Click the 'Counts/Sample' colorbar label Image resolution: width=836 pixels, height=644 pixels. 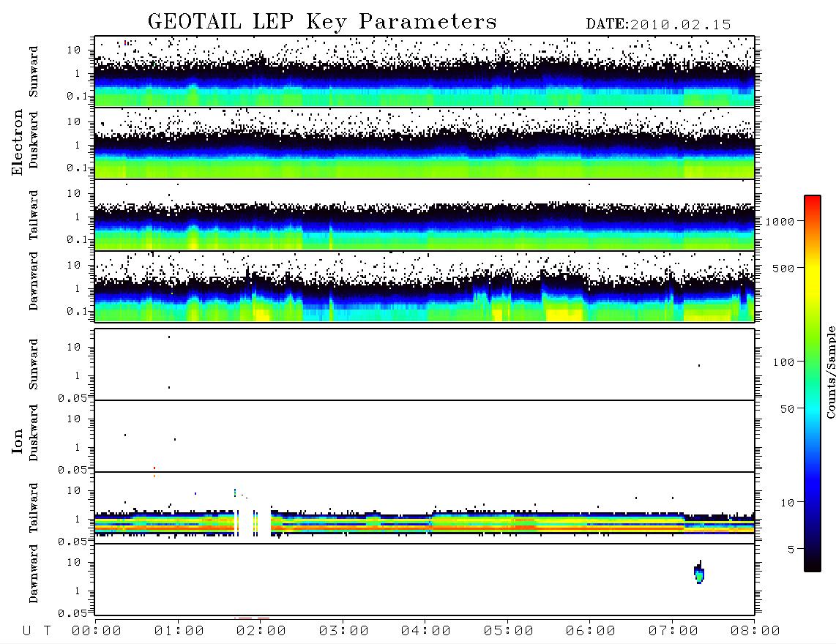(831, 372)
